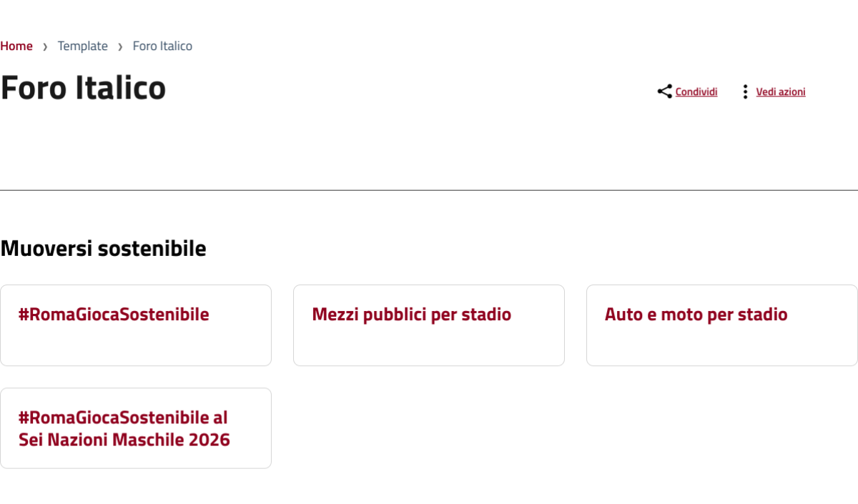Image resolution: width=858 pixels, height=504 pixels.
Task: Click the share icon beside Condividi
Action: tap(664, 92)
